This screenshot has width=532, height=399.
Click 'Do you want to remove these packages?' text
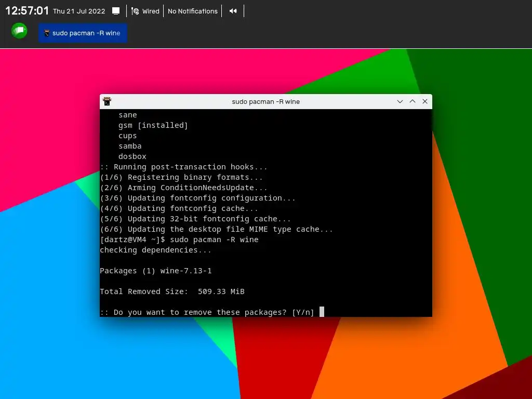tap(200, 312)
